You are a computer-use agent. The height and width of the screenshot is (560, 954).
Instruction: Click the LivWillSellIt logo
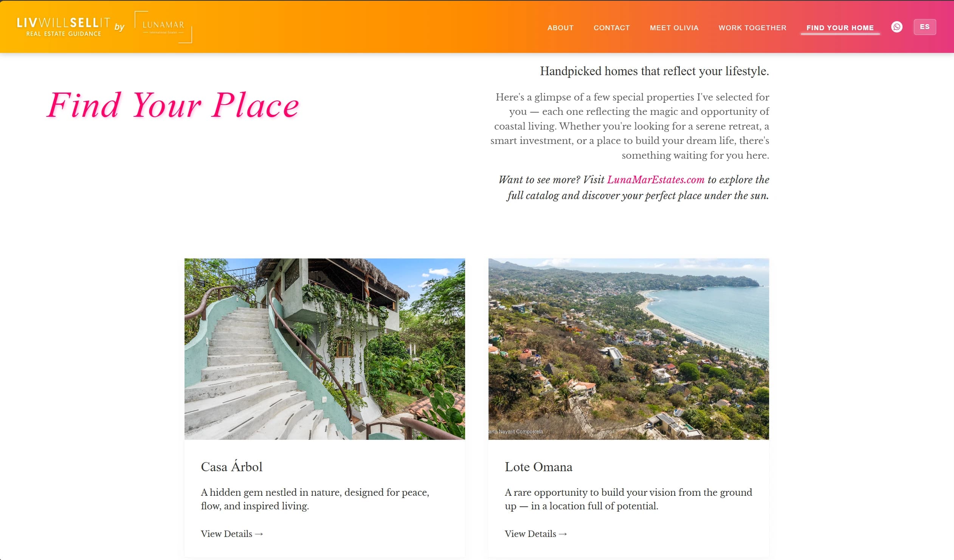tap(64, 27)
